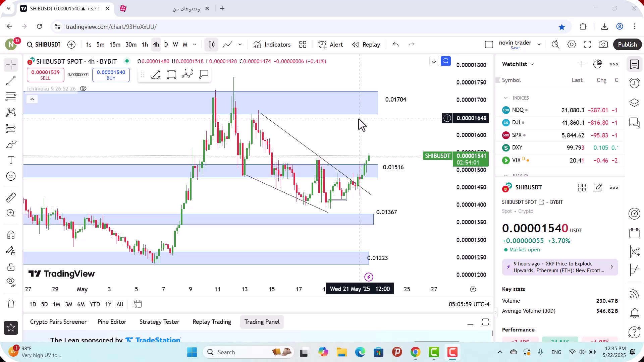Enter fullscreen chart mode
This screenshot has width=644, height=362.
tap(588, 45)
